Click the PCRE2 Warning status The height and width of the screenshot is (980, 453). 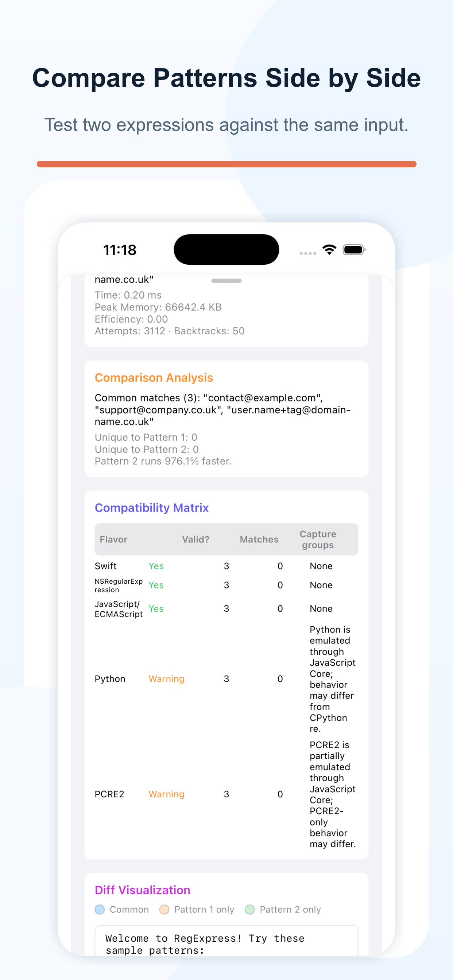166,794
